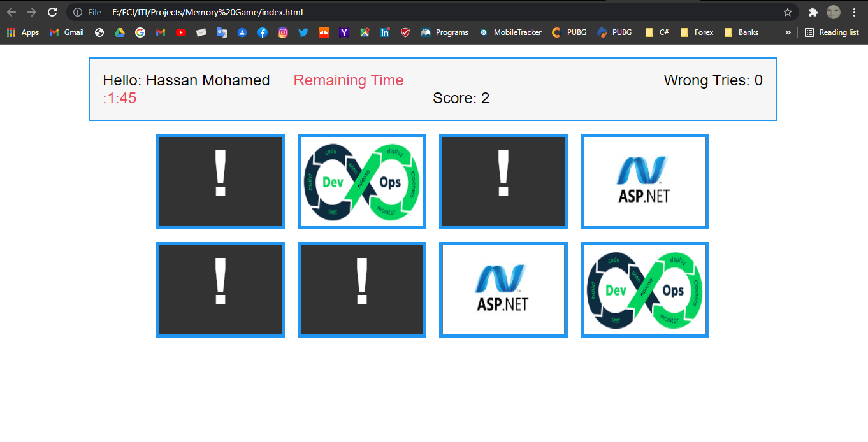868x442 pixels.
Task: Open LinkedIn from the bookmarks bar
Action: (385, 32)
